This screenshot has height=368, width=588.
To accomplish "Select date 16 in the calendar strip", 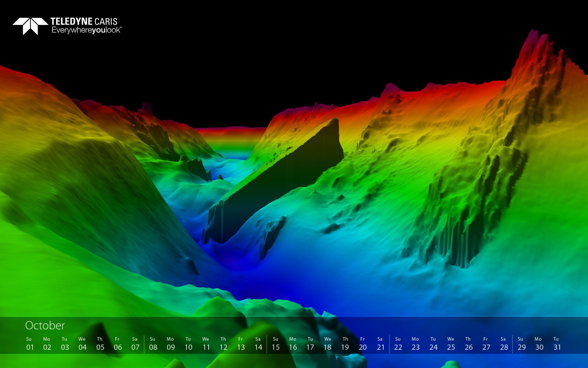I will click(x=293, y=347).
